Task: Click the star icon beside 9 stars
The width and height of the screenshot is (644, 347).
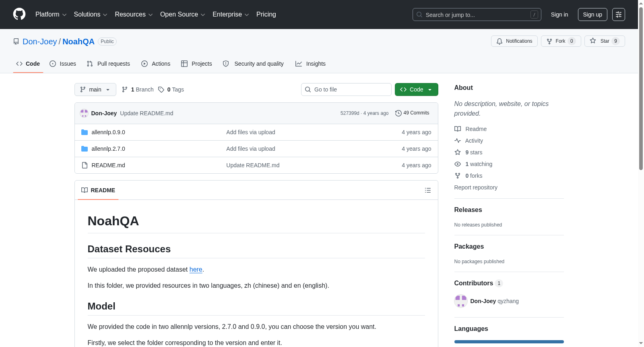Action: pos(458,152)
